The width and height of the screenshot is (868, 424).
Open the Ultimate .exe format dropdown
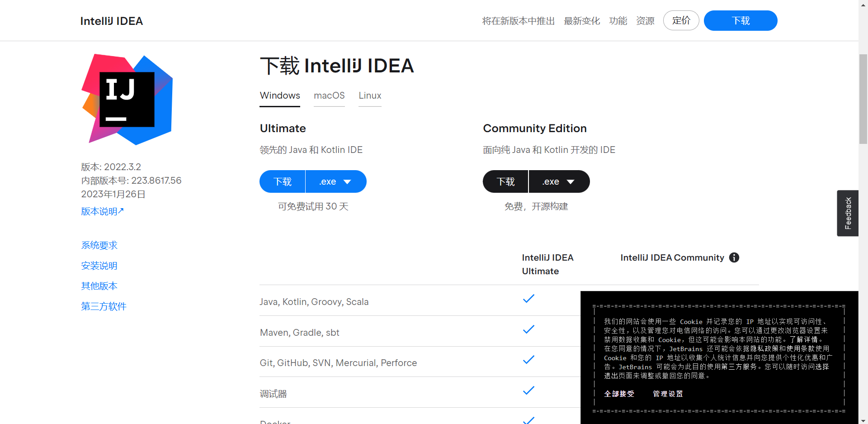tap(336, 181)
